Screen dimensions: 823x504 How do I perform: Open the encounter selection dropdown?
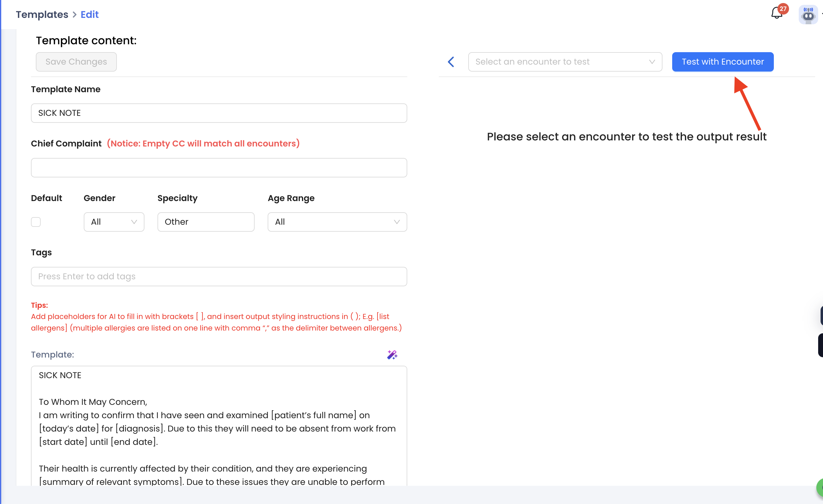[565, 62]
